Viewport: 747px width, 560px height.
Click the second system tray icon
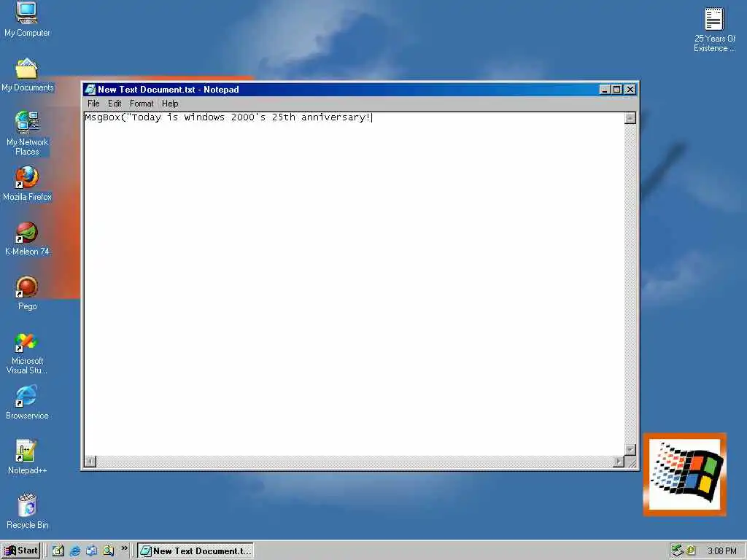[x=690, y=551]
